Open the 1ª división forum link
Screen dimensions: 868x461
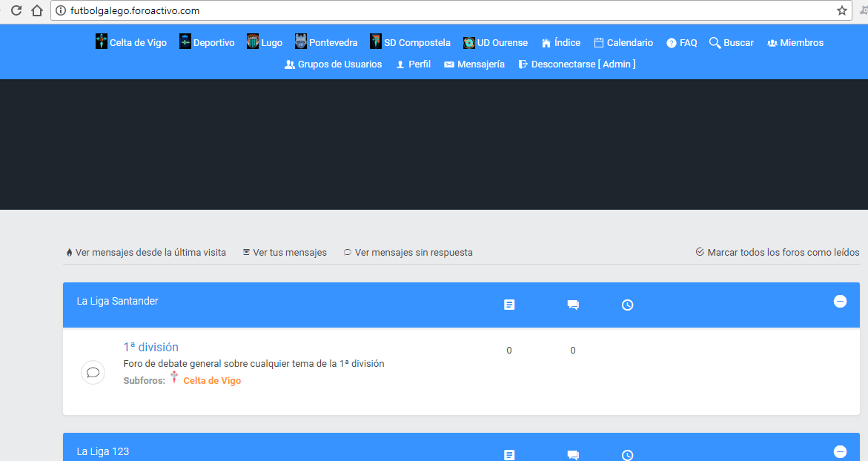pos(150,347)
